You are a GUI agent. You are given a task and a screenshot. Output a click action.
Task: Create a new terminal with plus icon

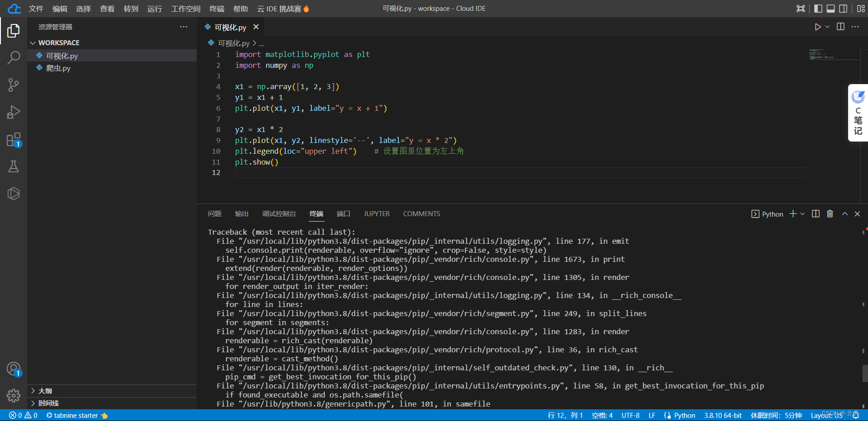pos(793,214)
